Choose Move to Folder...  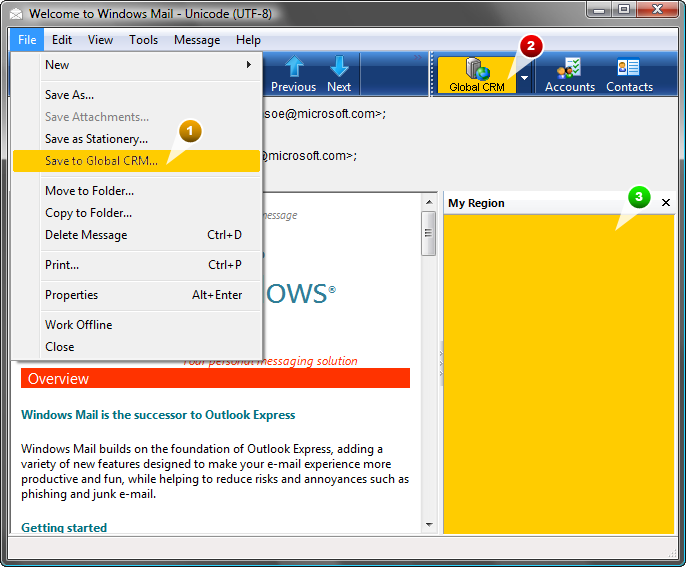136,191
